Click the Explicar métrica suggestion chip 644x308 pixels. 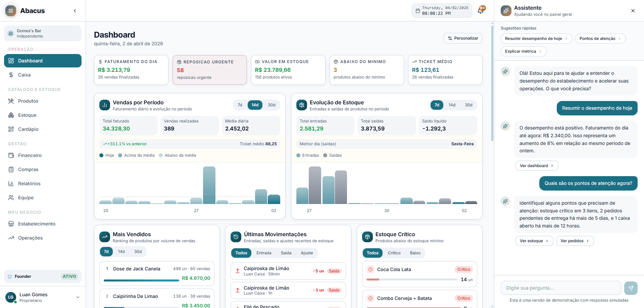coord(524,51)
